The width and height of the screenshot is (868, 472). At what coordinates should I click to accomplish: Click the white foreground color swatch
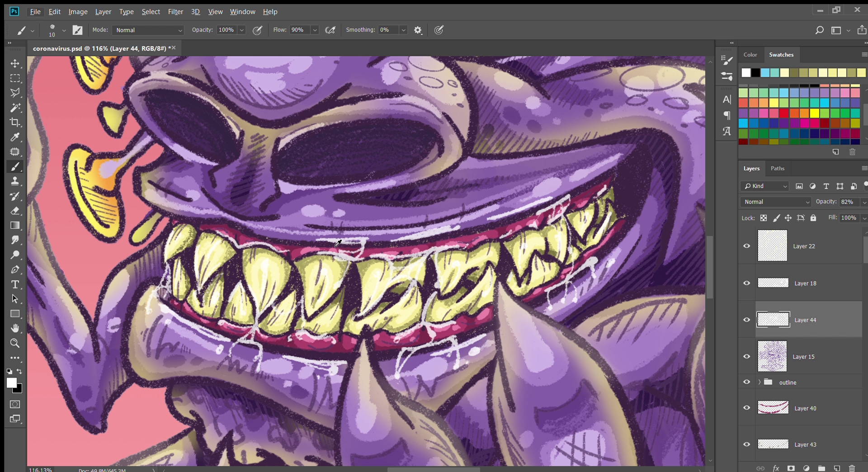click(12, 383)
